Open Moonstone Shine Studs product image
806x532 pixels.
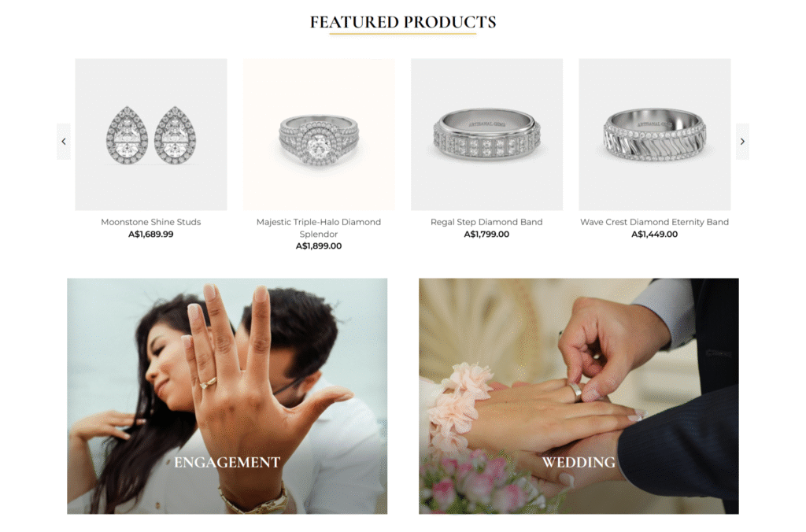coord(151,134)
